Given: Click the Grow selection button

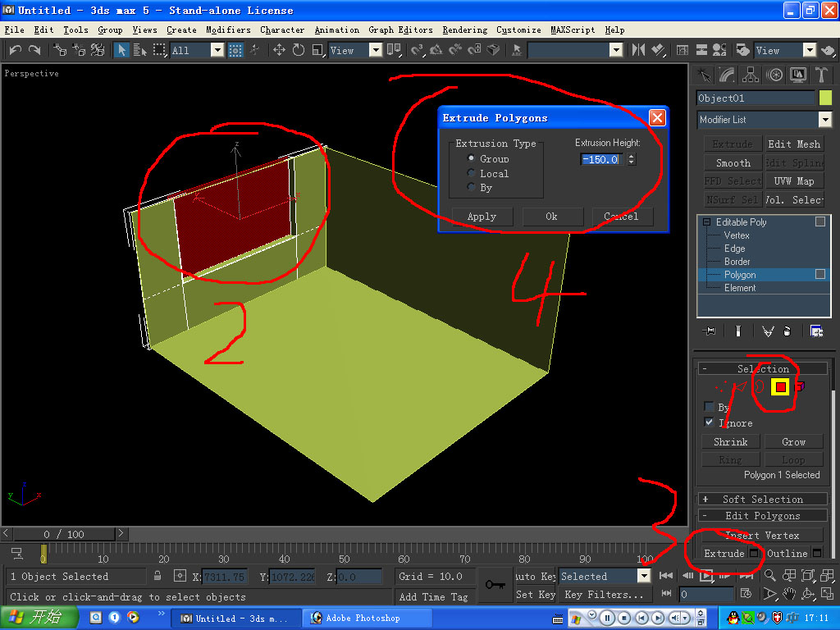Looking at the screenshot, I should coord(793,441).
